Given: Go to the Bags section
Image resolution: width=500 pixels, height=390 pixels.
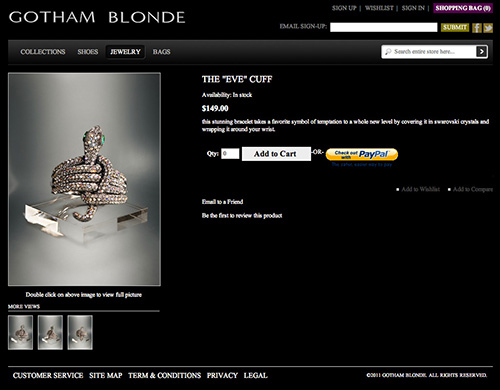Looking at the screenshot, I should (162, 52).
